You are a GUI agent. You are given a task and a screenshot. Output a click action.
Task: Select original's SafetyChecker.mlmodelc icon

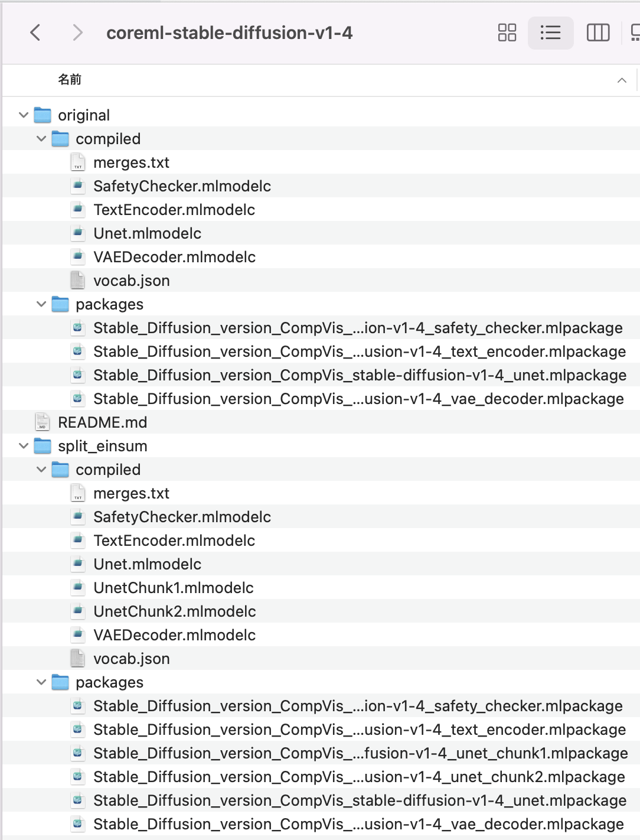coord(78,186)
